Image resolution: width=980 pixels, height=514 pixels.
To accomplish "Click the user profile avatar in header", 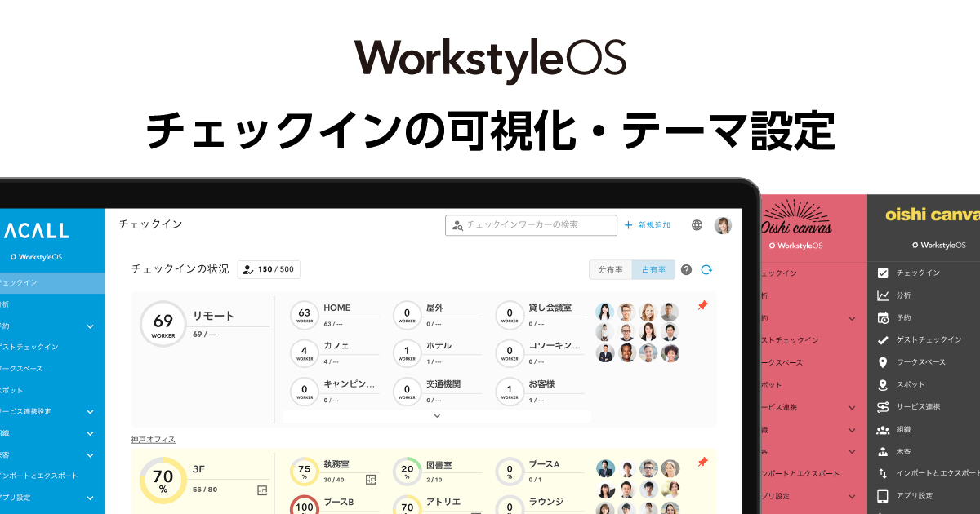I will pos(723,225).
